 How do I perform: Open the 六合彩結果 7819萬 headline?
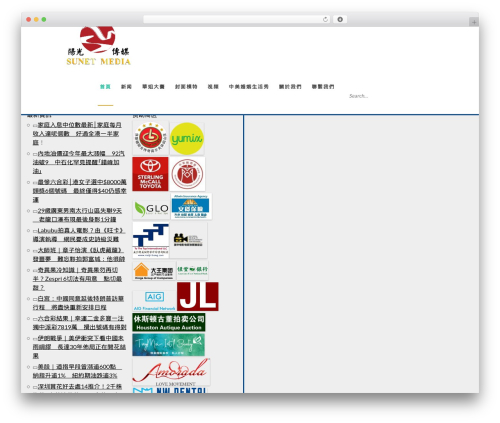(x=79, y=322)
